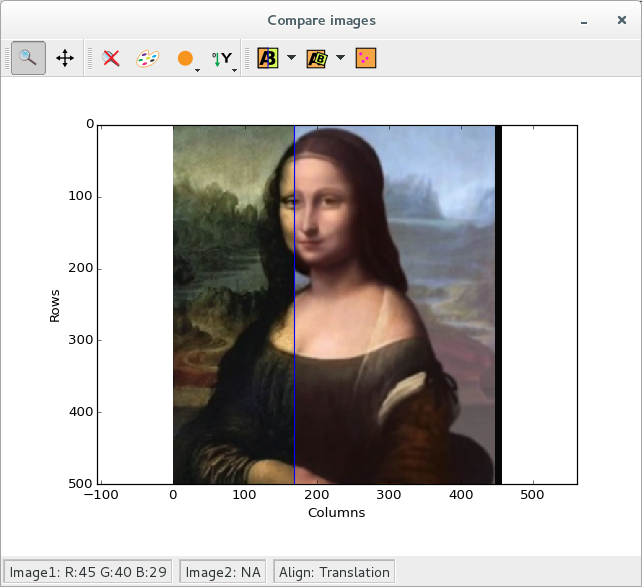Activate the pan move tool
Viewport: 642px width, 587px height.
click(65, 58)
